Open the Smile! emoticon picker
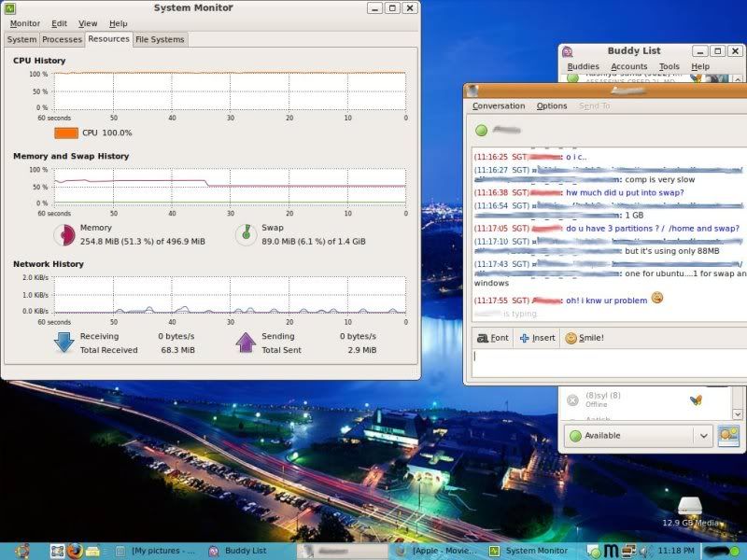The height and width of the screenshot is (560, 747). pos(585,338)
